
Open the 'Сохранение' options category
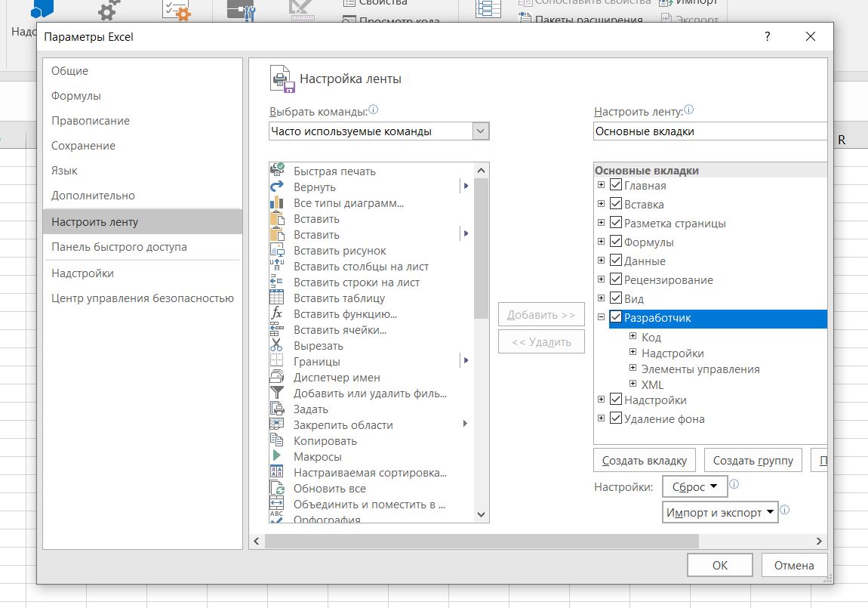pyautogui.click(x=142, y=146)
